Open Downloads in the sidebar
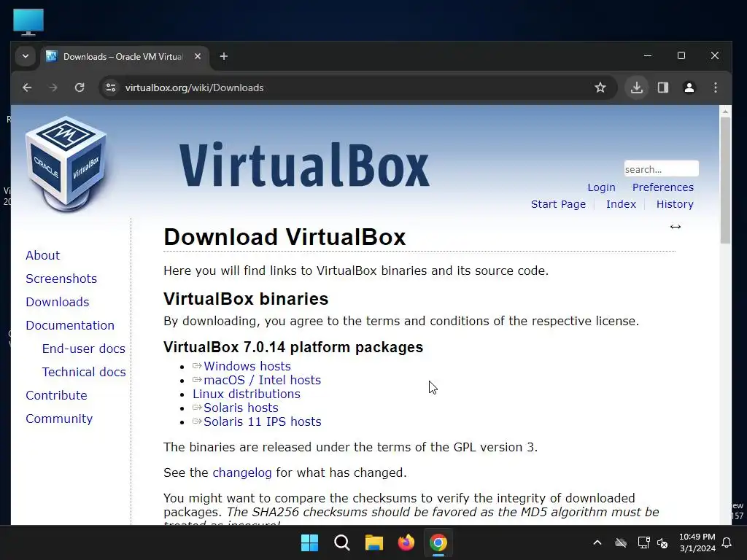Image resolution: width=747 pixels, height=560 pixels. 58,302
